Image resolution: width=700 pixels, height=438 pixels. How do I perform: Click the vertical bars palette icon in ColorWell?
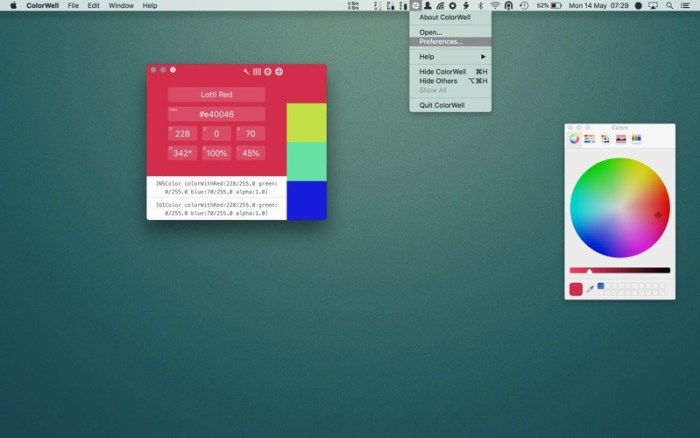click(x=257, y=71)
